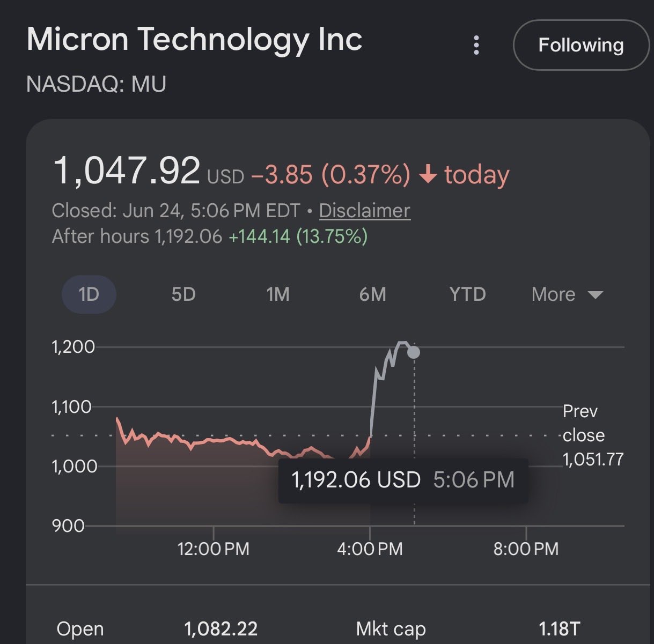Image resolution: width=654 pixels, height=644 pixels.
Task: Switch to the 1M chart range
Action: [278, 294]
